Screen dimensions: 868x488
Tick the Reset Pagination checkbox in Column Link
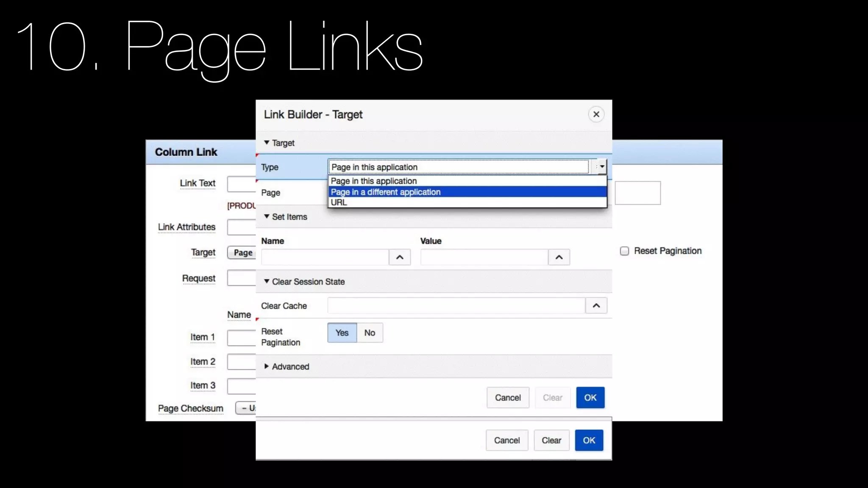pos(624,251)
